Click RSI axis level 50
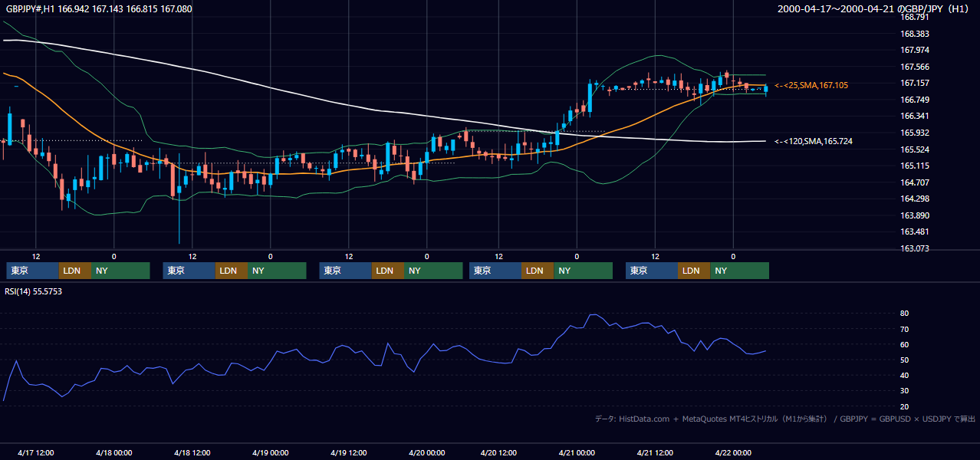Screen dimensions: 980x460 [905, 360]
